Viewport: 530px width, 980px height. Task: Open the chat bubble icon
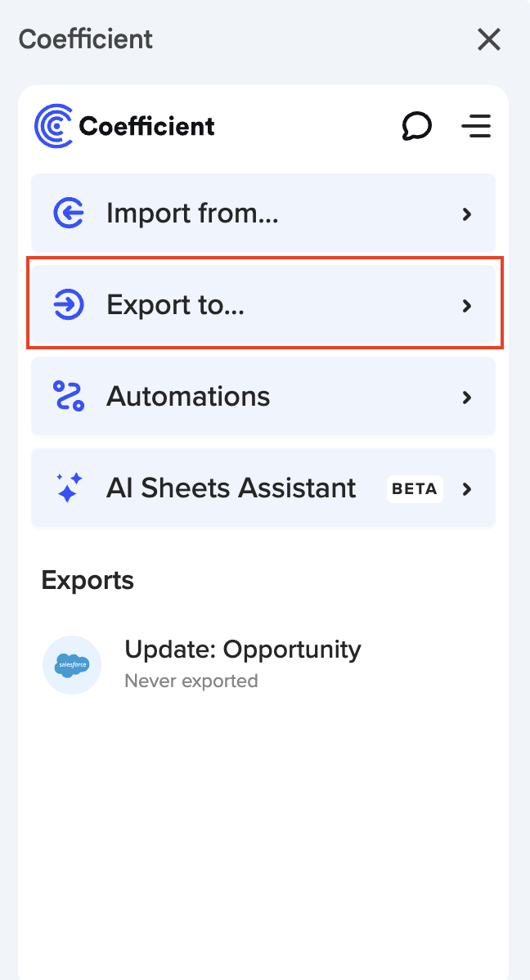(417, 126)
